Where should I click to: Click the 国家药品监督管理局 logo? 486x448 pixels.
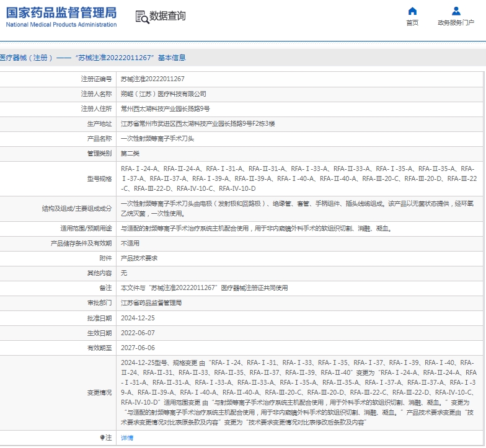tap(61, 17)
